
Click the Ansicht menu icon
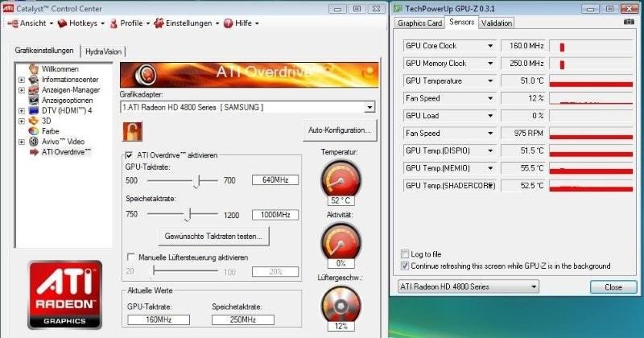point(13,23)
